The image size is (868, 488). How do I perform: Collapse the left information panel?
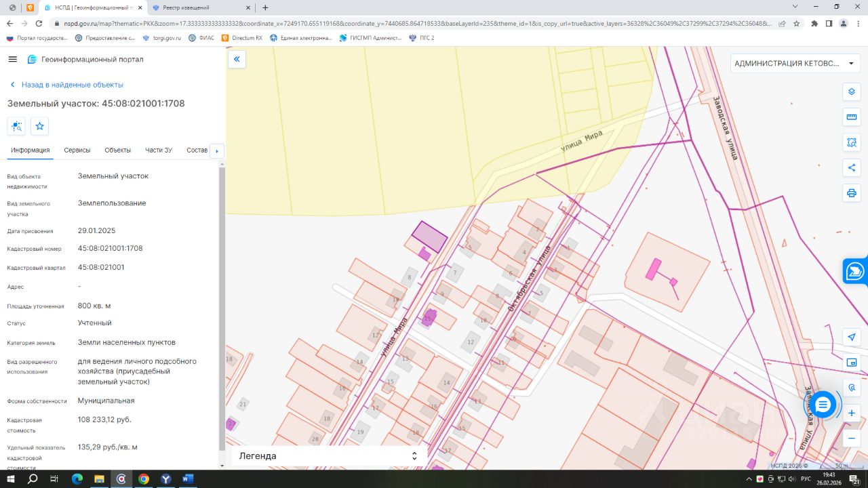(237, 60)
